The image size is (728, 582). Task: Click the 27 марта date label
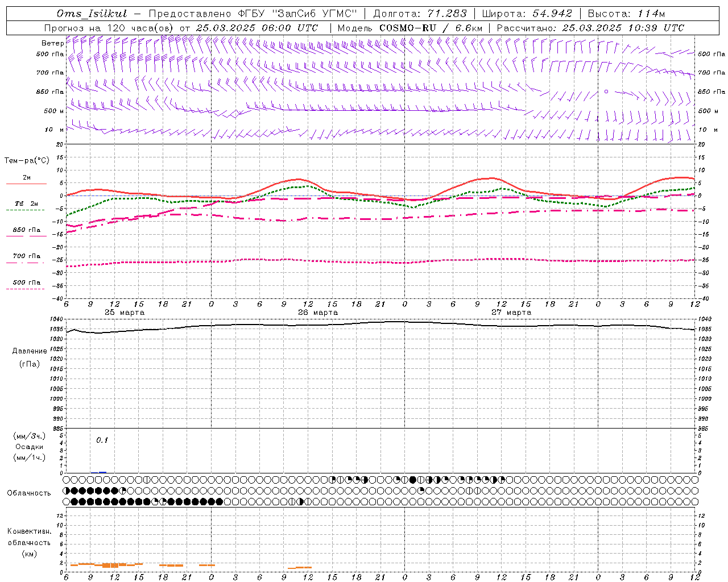(x=511, y=313)
